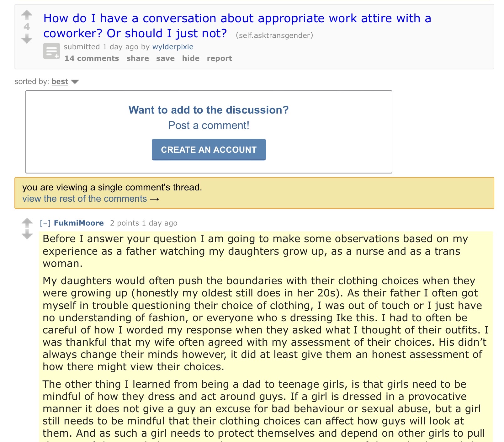View the rest of the comments
The width and height of the screenshot is (504, 442).
point(91,199)
